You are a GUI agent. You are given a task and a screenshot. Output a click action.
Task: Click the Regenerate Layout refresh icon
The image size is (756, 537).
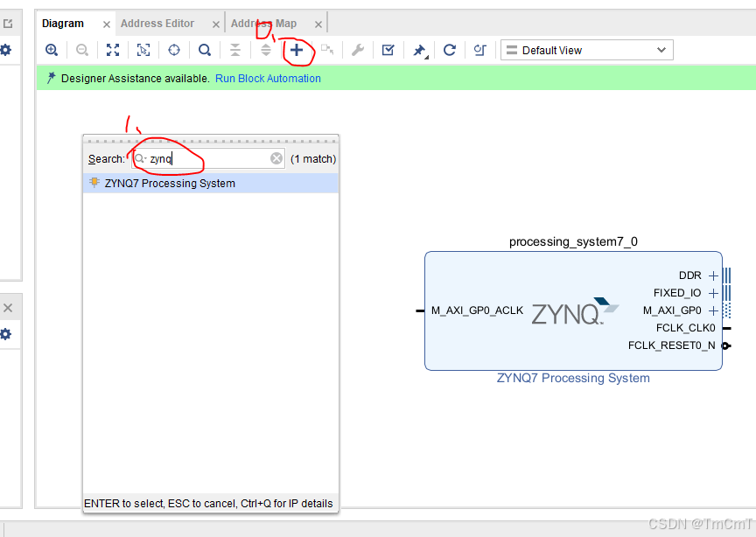[450, 50]
